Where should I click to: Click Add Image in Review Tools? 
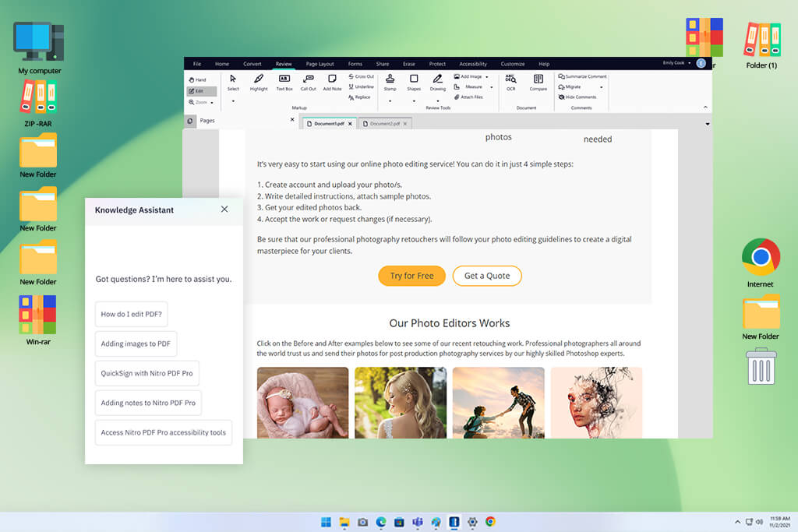click(x=468, y=77)
